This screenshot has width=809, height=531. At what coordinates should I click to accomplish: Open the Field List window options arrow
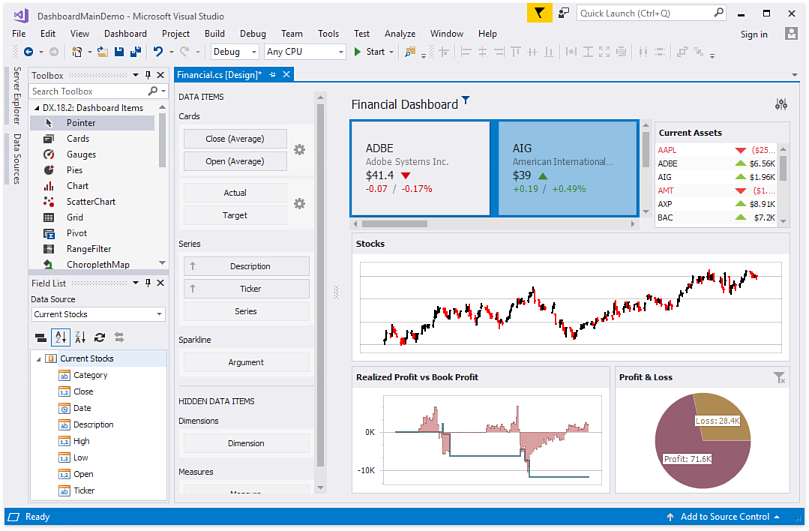click(136, 283)
